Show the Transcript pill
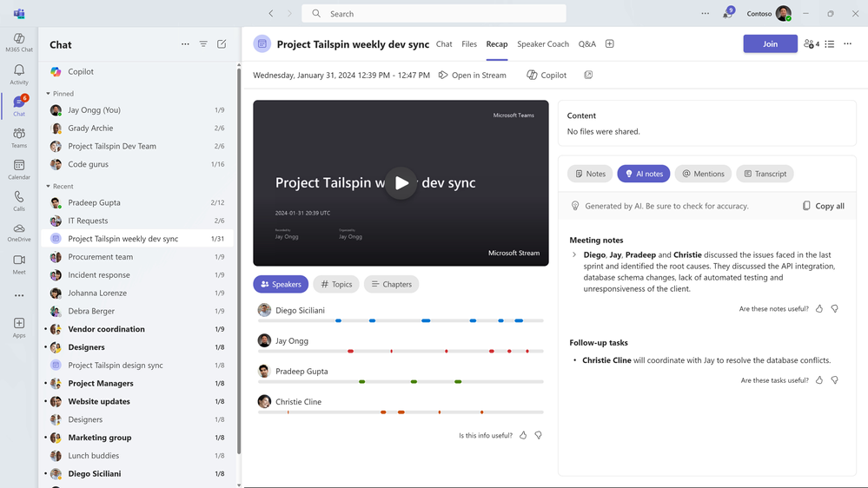This screenshot has height=488, width=868. [x=765, y=174]
